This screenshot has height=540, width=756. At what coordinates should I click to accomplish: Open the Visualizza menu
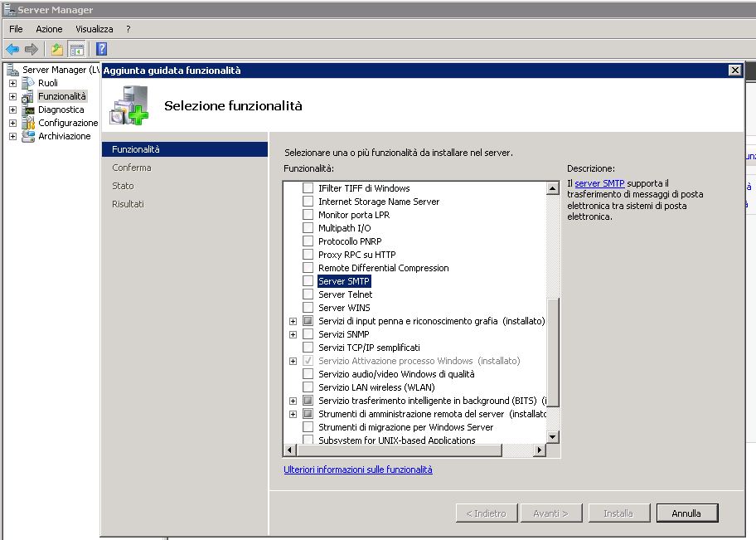(94, 29)
